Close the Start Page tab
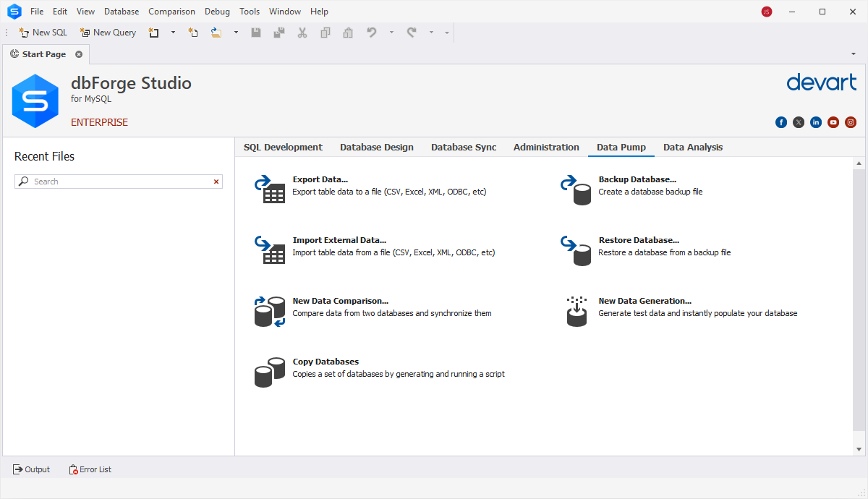The width and height of the screenshot is (868, 499). click(x=79, y=54)
